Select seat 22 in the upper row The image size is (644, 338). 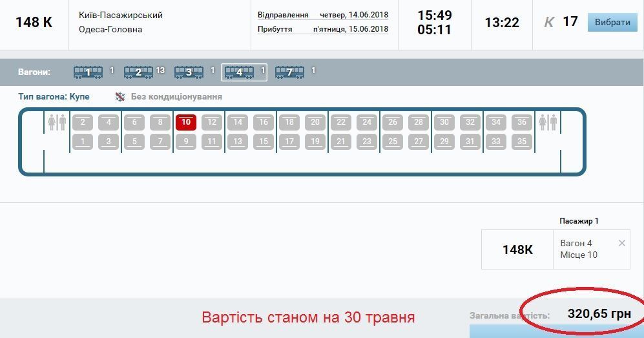[341, 122]
